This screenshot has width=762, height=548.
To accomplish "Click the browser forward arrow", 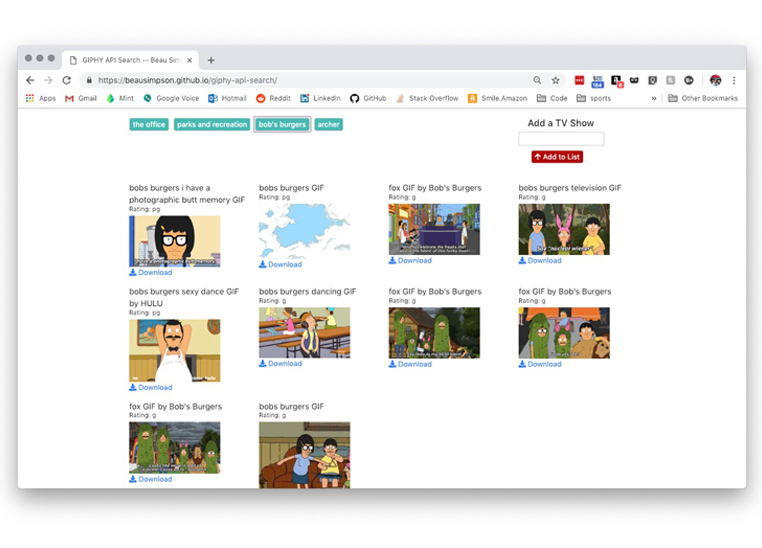I will pyautogui.click(x=48, y=80).
